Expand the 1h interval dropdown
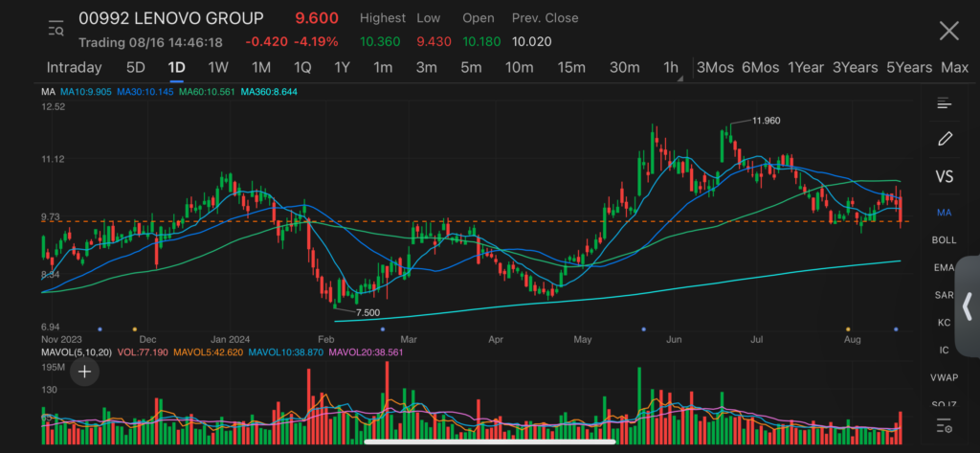Image resolution: width=980 pixels, height=453 pixels. click(672, 68)
